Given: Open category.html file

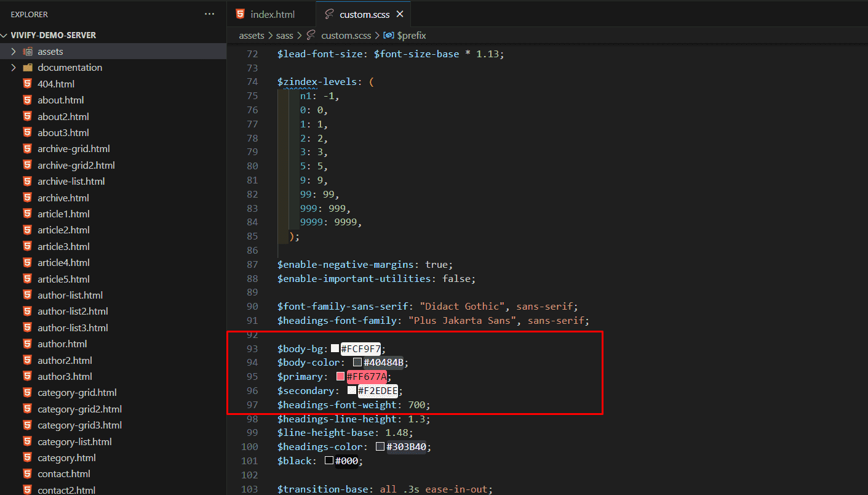Looking at the screenshot, I should coord(66,457).
